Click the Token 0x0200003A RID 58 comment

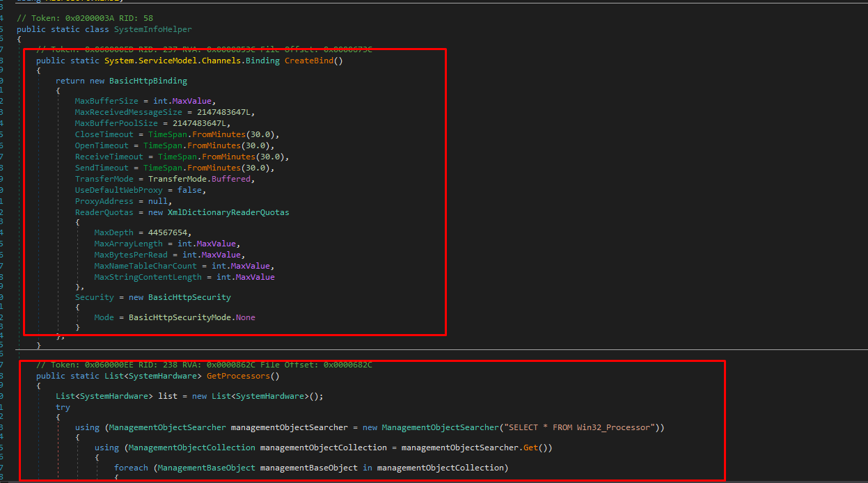click(x=85, y=18)
